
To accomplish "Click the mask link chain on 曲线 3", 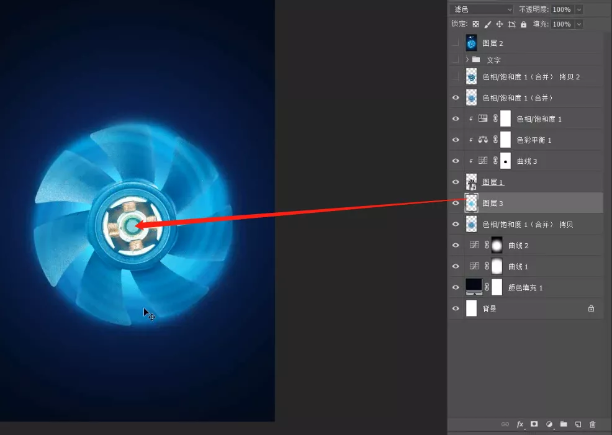I will (495, 161).
